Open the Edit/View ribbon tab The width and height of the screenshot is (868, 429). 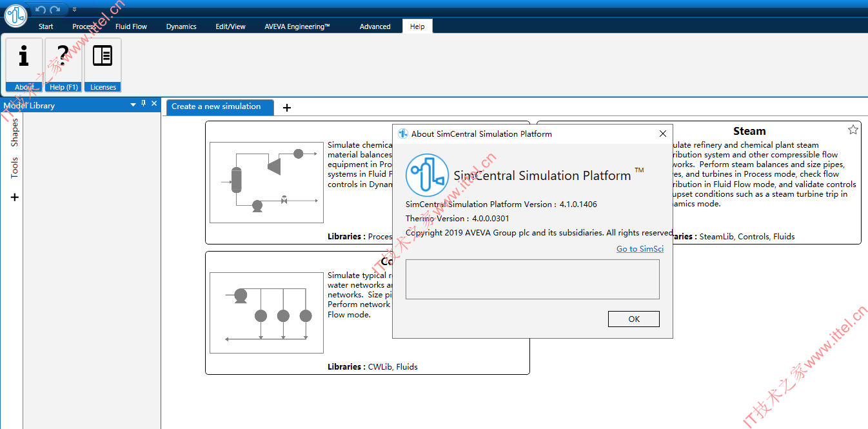pyautogui.click(x=230, y=26)
